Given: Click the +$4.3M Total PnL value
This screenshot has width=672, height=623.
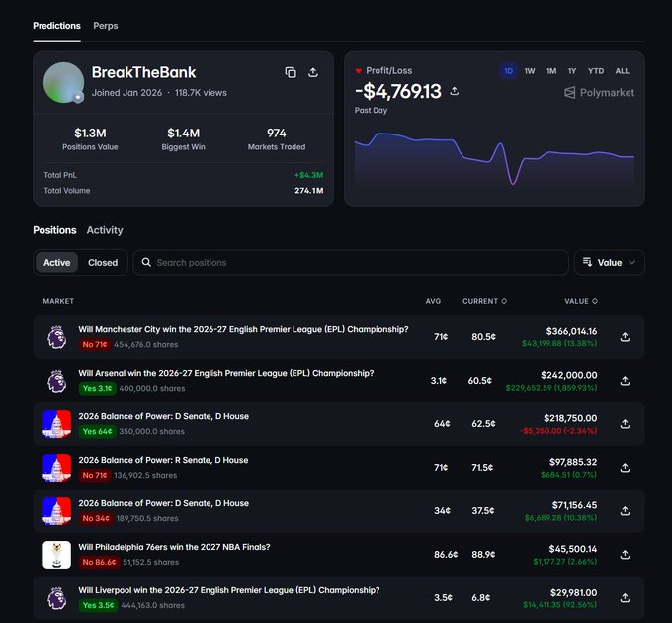Looking at the screenshot, I should point(309,175).
